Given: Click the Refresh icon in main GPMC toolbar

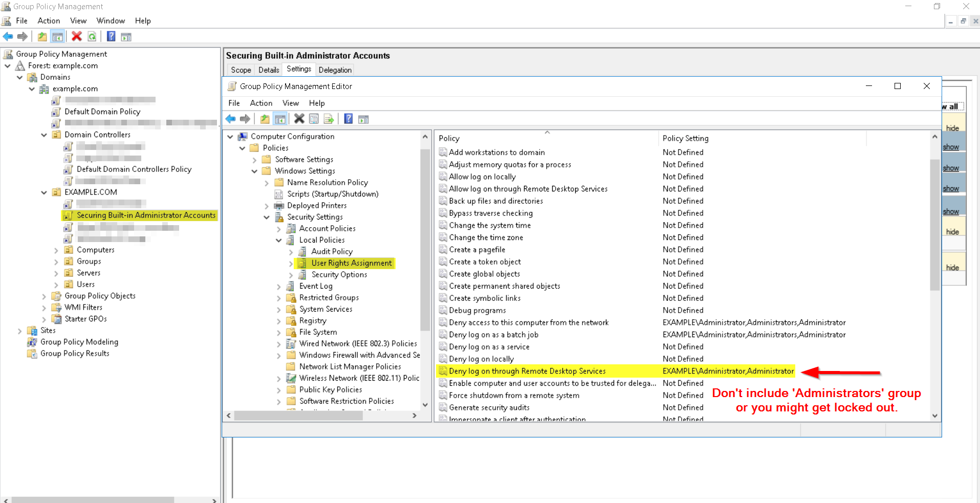Looking at the screenshot, I should [x=92, y=36].
